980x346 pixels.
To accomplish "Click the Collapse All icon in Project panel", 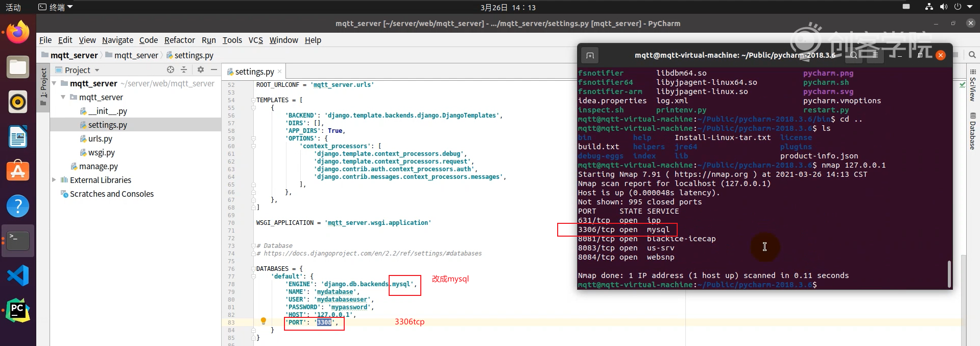I will pos(184,70).
